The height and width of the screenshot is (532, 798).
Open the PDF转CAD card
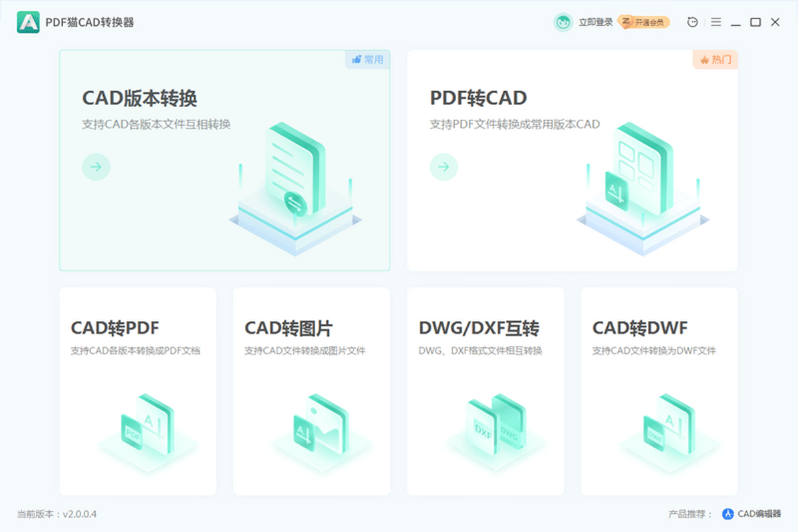572,160
